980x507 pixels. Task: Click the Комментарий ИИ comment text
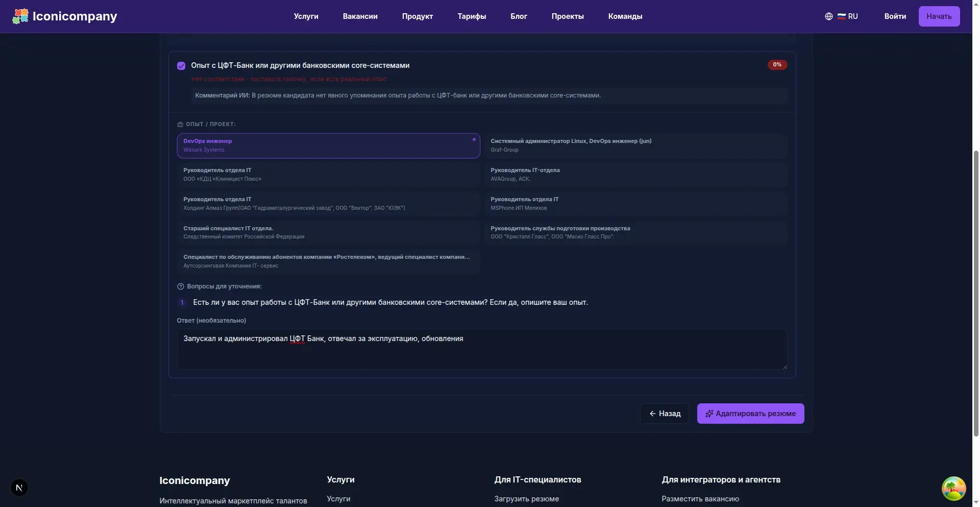398,95
